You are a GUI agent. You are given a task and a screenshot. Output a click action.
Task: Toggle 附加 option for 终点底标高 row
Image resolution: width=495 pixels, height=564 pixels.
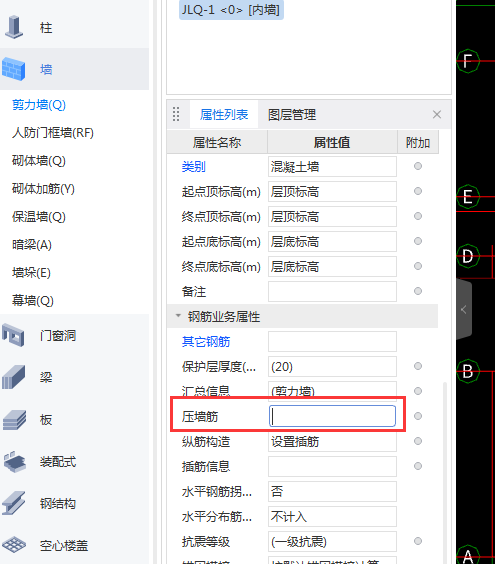(x=418, y=266)
